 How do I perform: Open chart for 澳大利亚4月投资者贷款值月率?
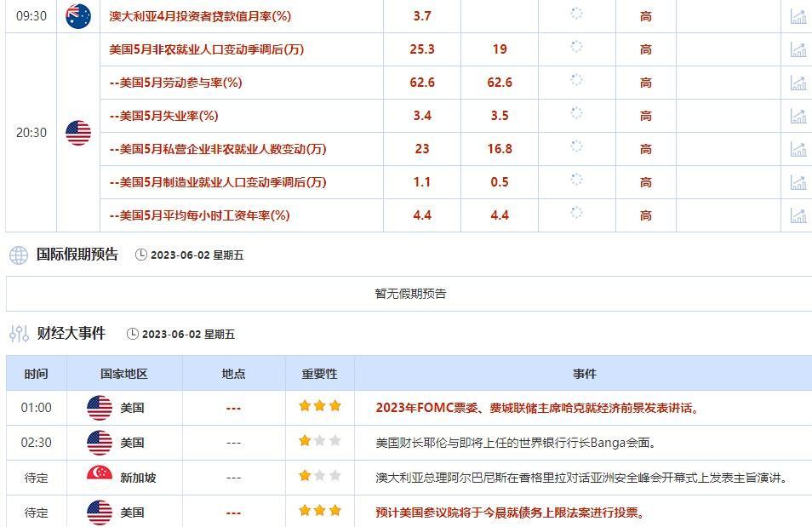798,16
